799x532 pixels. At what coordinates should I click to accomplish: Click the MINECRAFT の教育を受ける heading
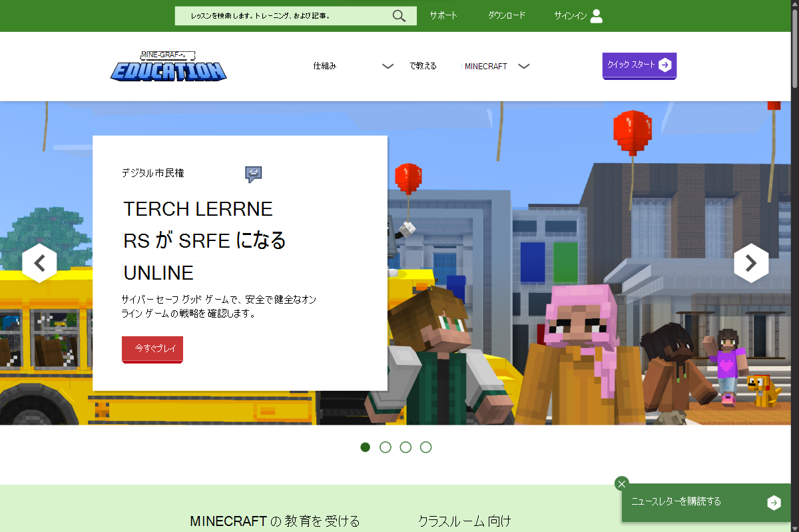(x=275, y=521)
